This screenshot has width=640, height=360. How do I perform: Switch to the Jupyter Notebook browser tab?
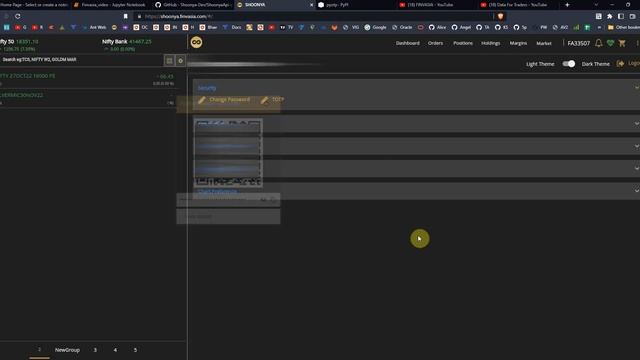tap(110, 5)
